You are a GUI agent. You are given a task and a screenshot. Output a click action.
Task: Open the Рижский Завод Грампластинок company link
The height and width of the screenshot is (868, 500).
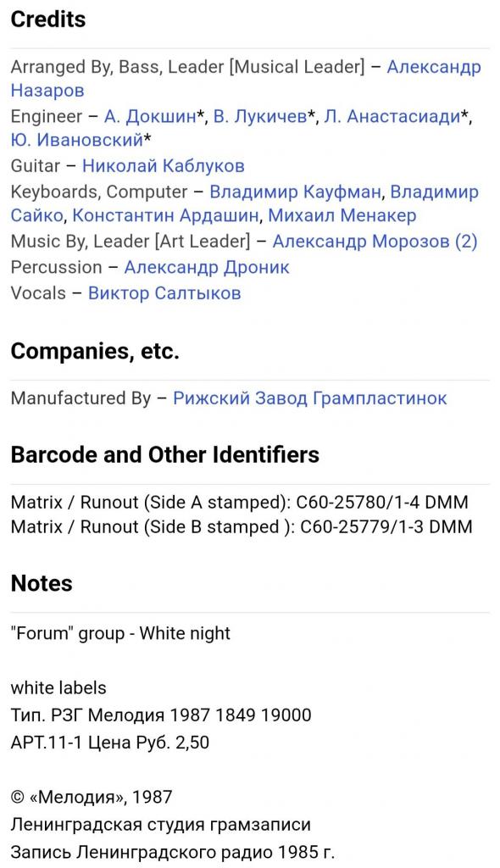pyautogui.click(x=309, y=398)
